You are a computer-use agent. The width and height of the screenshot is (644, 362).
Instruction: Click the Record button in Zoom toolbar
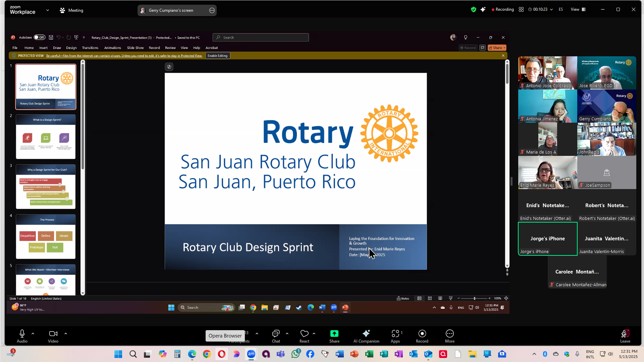pos(422,334)
